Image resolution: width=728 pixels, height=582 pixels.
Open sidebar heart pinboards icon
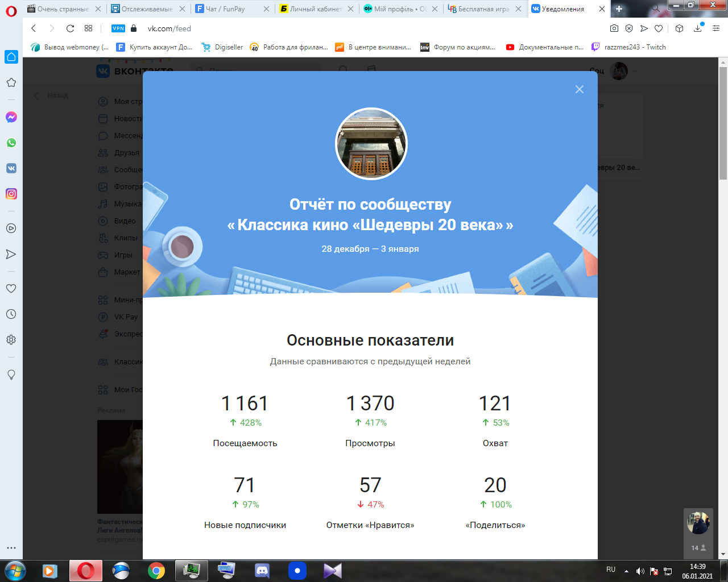point(11,289)
